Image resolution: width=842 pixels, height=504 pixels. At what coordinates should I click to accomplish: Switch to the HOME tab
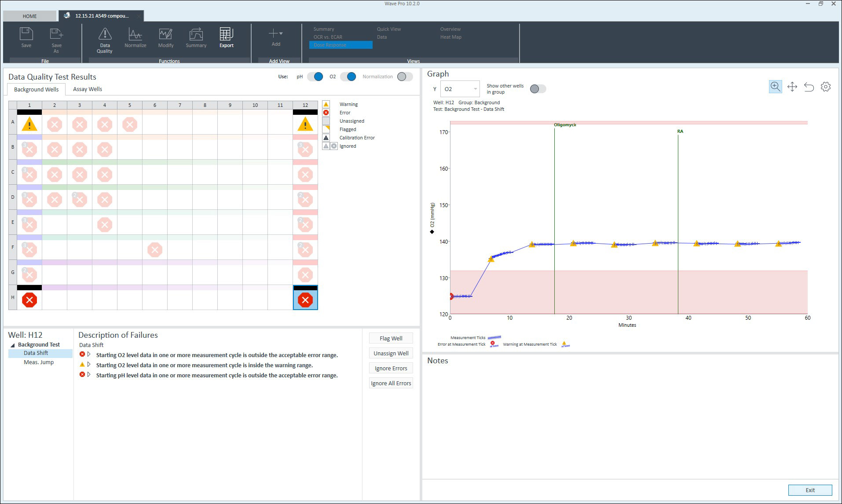coord(30,16)
